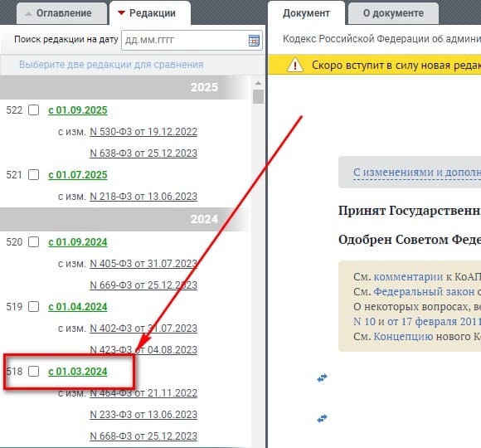Open the N 10 и от 17 февраля link
This screenshot has width=481, height=448.
point(417,322)
